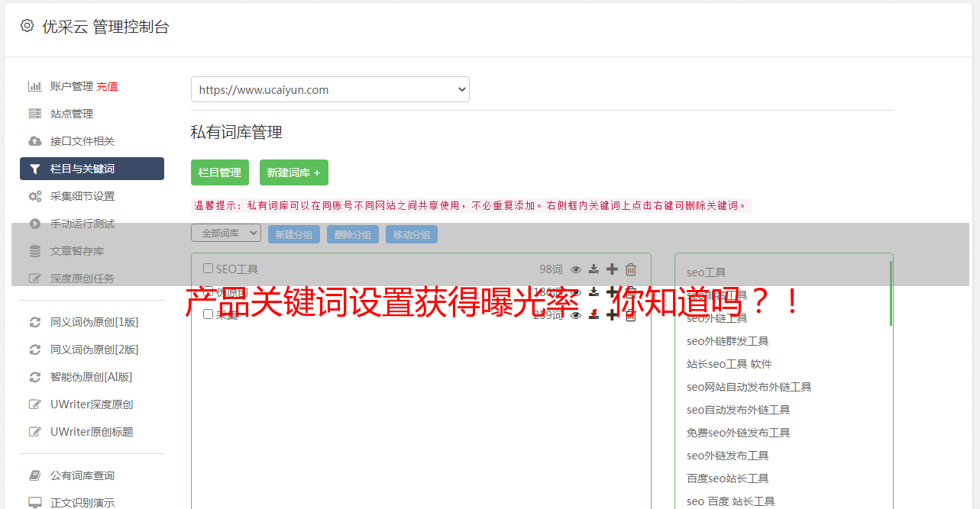Click the green scrollbar of keyword list
Image resolution: width=980 pixels, height=509 pixels.
tap(891, 293)
